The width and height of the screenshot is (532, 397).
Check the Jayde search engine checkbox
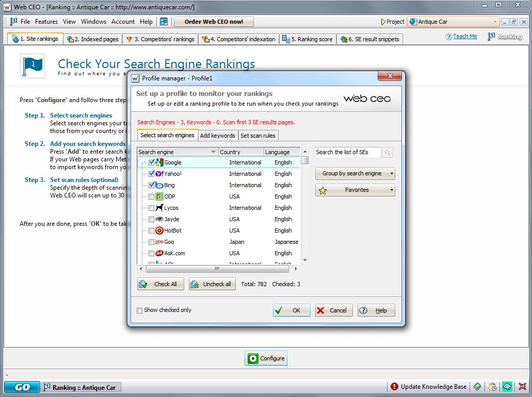(152, 219)
